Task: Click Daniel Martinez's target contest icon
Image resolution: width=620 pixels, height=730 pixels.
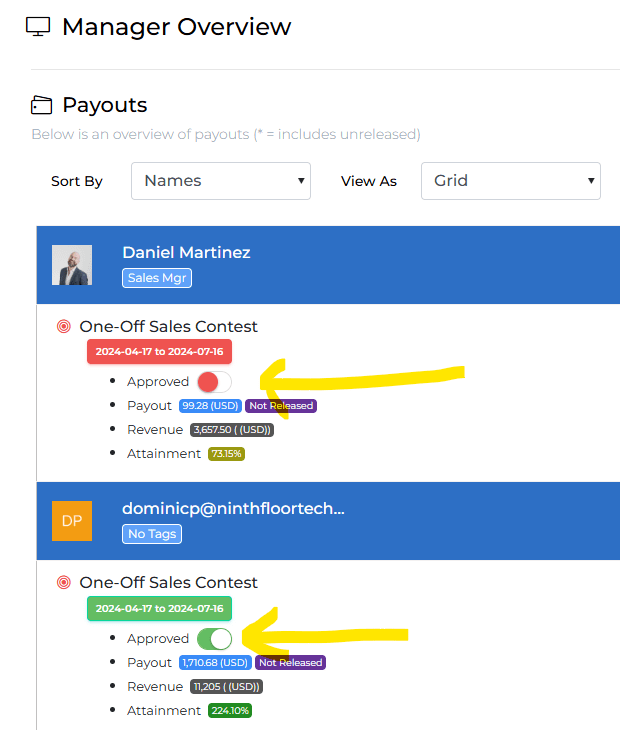Action: [x=64, y=326]
